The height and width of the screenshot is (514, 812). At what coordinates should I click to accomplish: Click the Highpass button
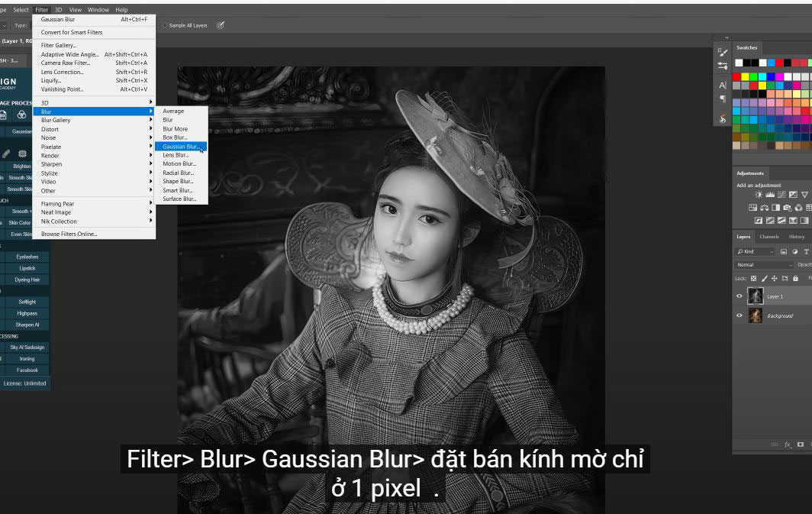click(x=27, y=313)
